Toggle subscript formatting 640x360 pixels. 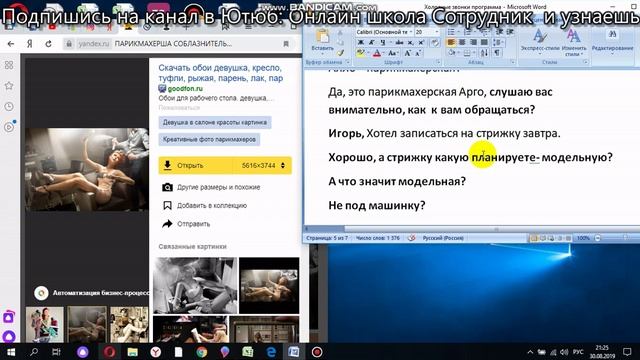coord(411,42)
